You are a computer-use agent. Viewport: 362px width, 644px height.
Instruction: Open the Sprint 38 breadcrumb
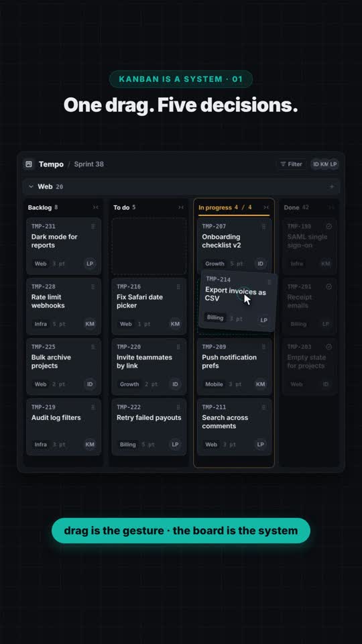click(88, 164)
